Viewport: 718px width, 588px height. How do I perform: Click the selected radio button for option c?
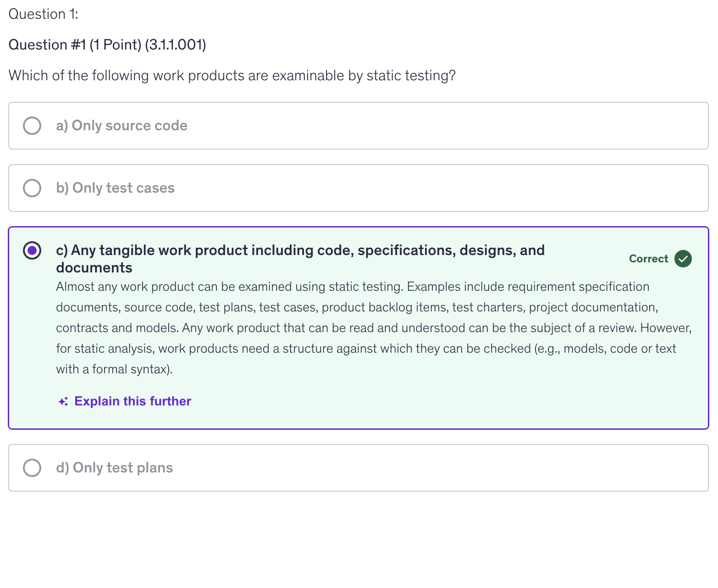(x=32, y=250)
